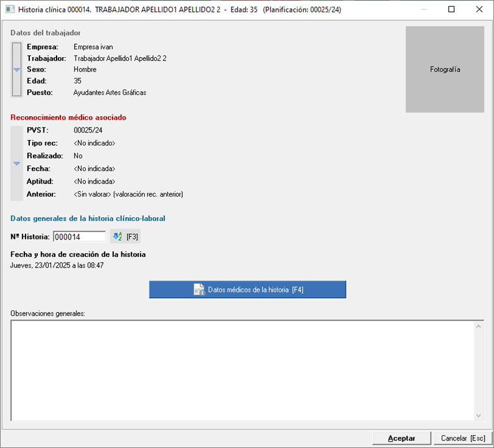494x448 pixels.
Task: Close the Historia clínica window
Action: (x=480, y=9)
